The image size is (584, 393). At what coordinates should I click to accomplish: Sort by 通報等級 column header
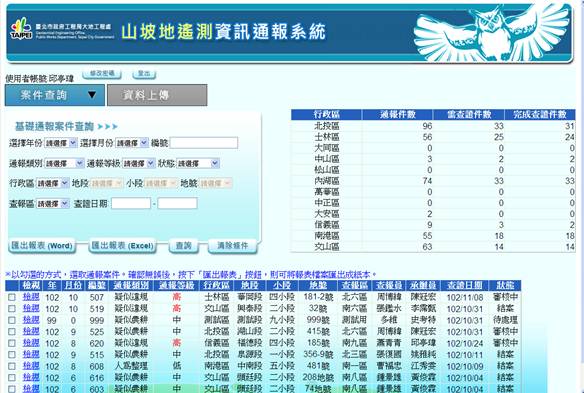[177, 286]
